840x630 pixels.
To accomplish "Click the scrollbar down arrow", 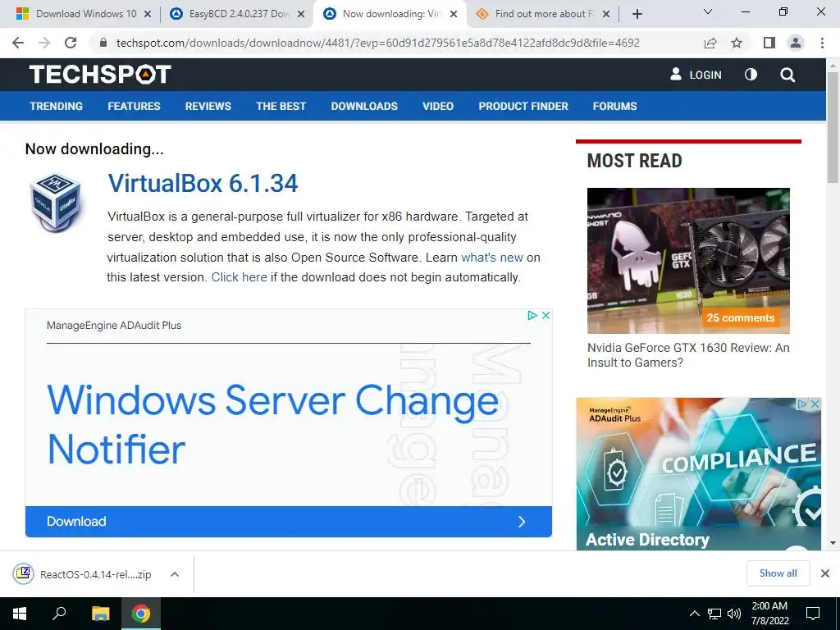I will pos(833,543).
